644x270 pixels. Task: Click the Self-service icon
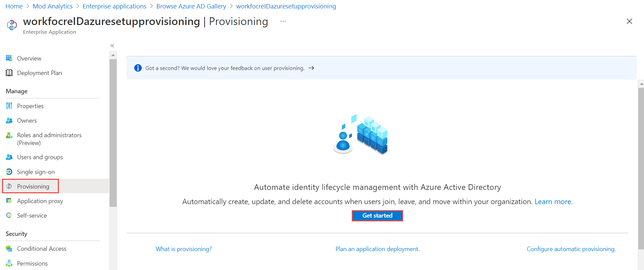coord(9,215)
